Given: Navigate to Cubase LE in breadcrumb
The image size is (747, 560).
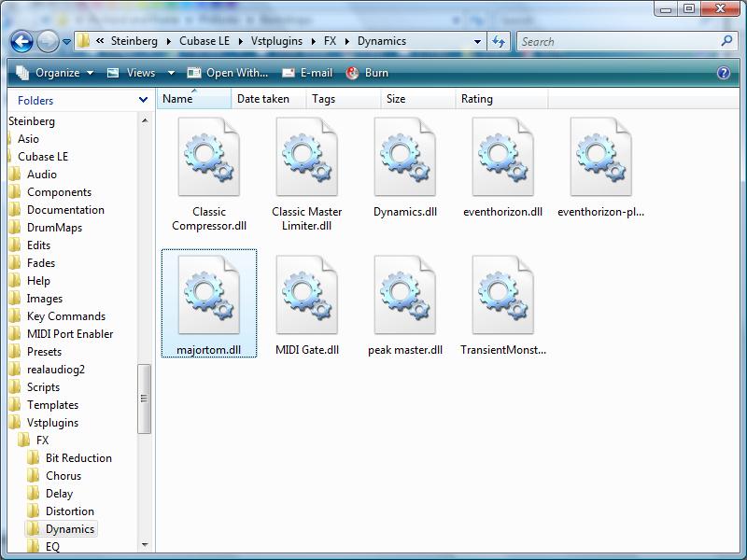Looking at the screenshot, I should coord(204,41).
